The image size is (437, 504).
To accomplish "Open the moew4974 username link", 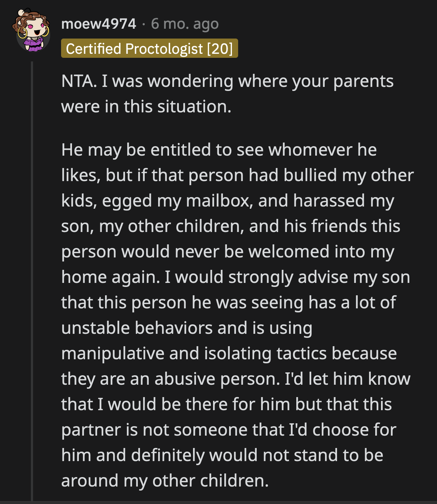I will click(x=97, y=24).
